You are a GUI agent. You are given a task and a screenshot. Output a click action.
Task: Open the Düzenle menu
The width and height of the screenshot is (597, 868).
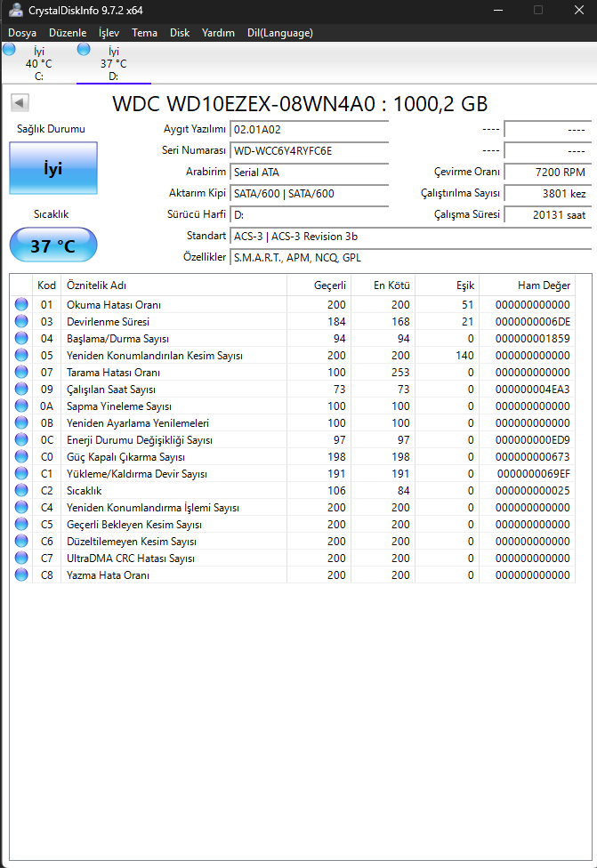coord(68,33)
